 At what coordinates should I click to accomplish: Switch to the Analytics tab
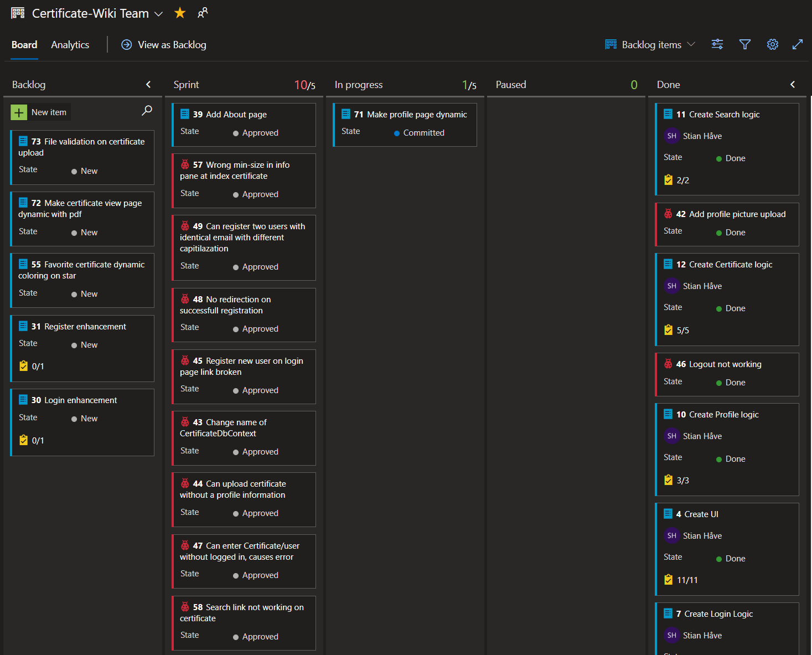tap(70, 45)
